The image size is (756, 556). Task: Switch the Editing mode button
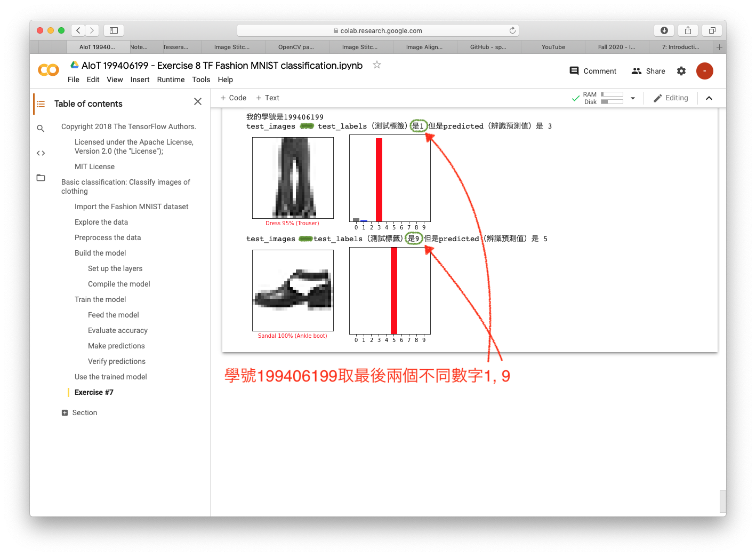[671, 98]
